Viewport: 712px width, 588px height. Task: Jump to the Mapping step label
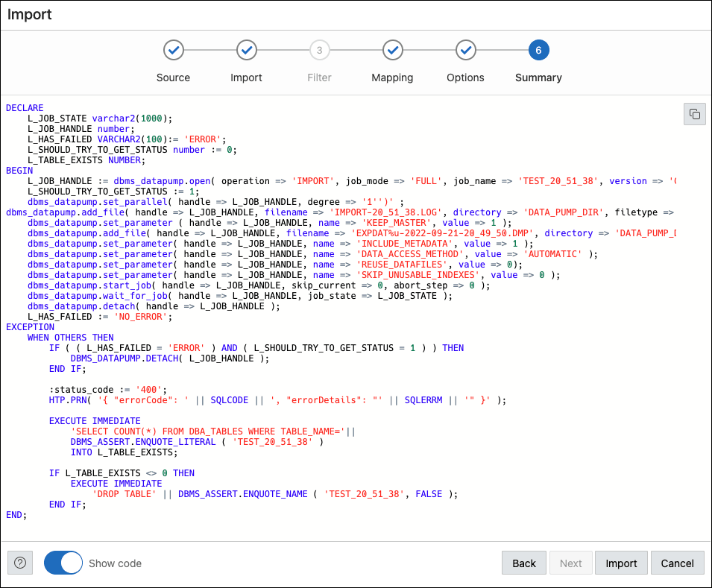[x=392, y=78]
